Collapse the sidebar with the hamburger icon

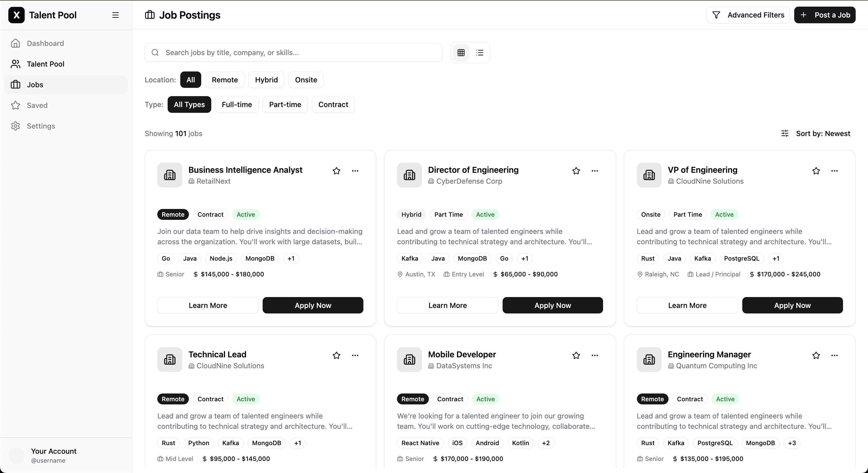click(116, 15)
